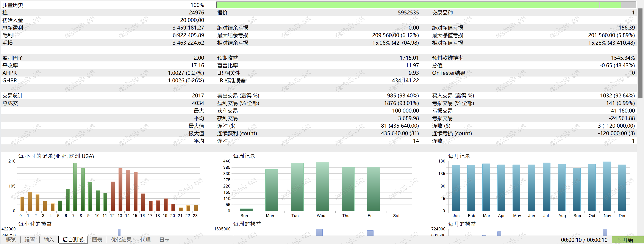Click the Wed bar in weekly chart
644x244 pixels.
(322, 186)
